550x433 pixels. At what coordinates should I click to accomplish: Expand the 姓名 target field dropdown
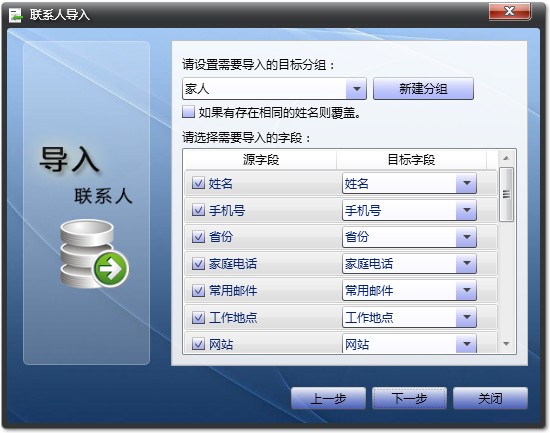click(x=466, y=183)
